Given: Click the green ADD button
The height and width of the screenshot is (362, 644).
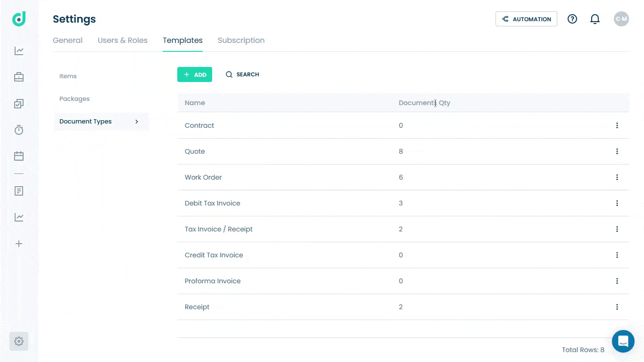Looking at the screenshot, I should [x=195, y=74].
